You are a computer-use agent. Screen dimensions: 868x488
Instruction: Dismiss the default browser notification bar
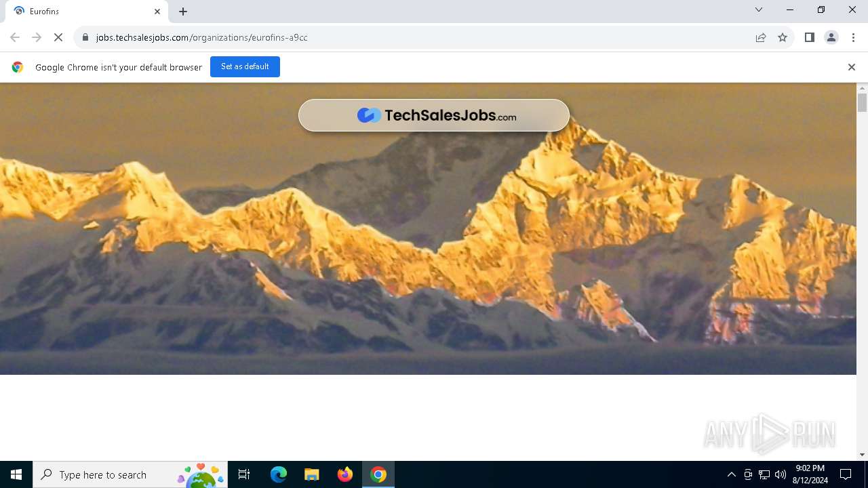coord(852,67)
